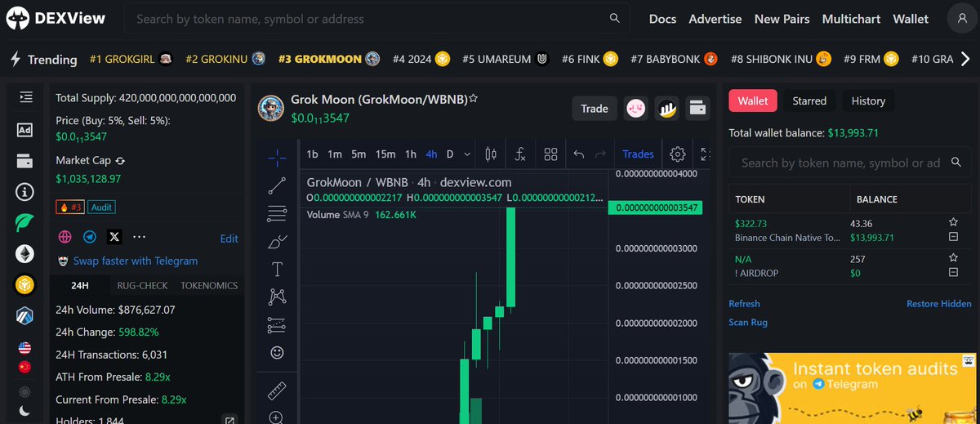This screenshot has width=980, height=424.
Task: Set chart timeframe to 4h
Action: (x=431, y=154)
